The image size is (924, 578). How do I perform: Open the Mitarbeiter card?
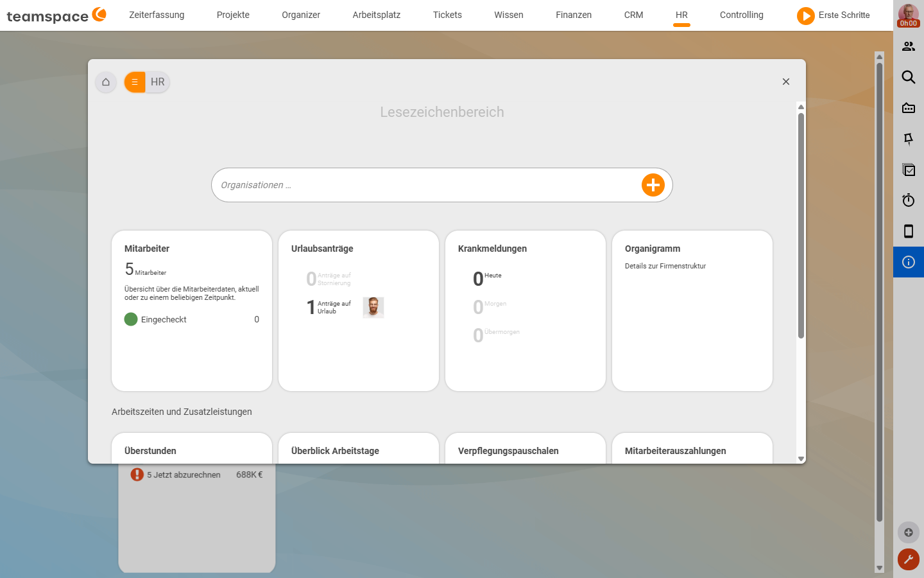click(x=192, y=311)
